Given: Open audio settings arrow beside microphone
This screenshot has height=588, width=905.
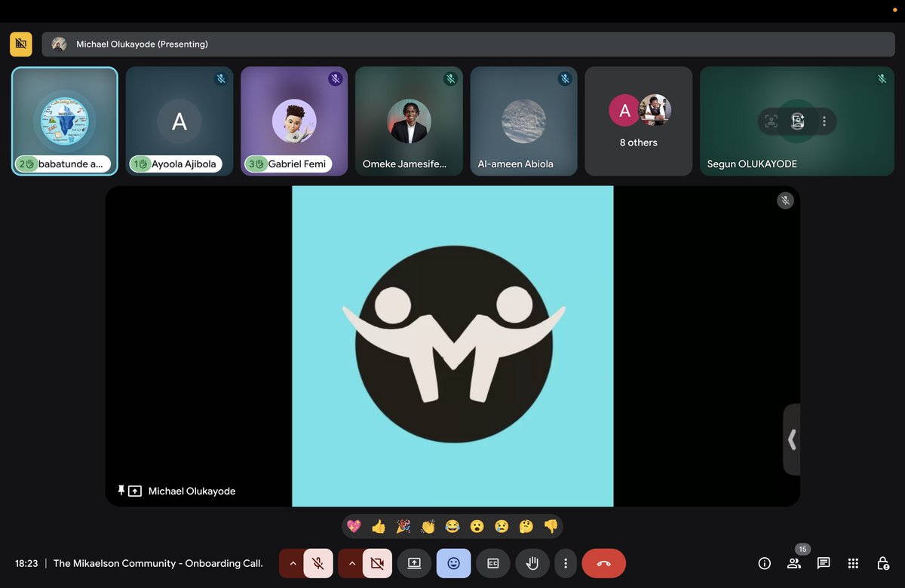Looking at the screenshot, I should pyautogui.click(x=293, y=563).
